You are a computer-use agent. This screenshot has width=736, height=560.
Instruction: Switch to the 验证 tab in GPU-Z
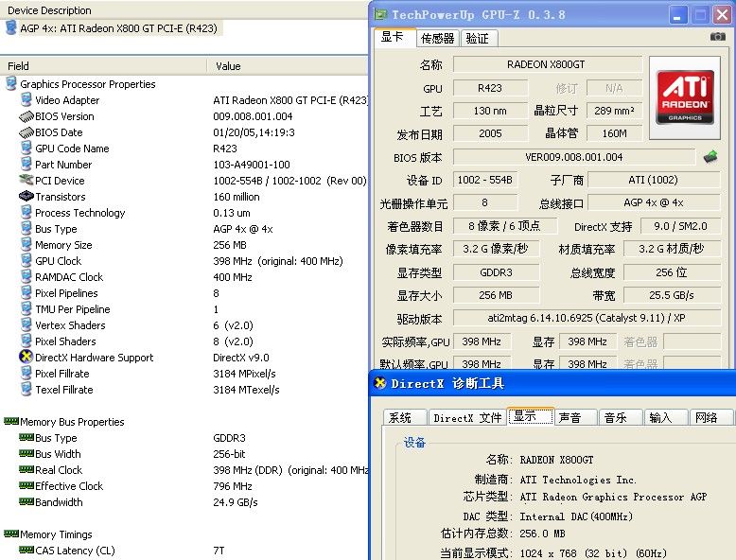pyautogui.click(x=478, y=38)
